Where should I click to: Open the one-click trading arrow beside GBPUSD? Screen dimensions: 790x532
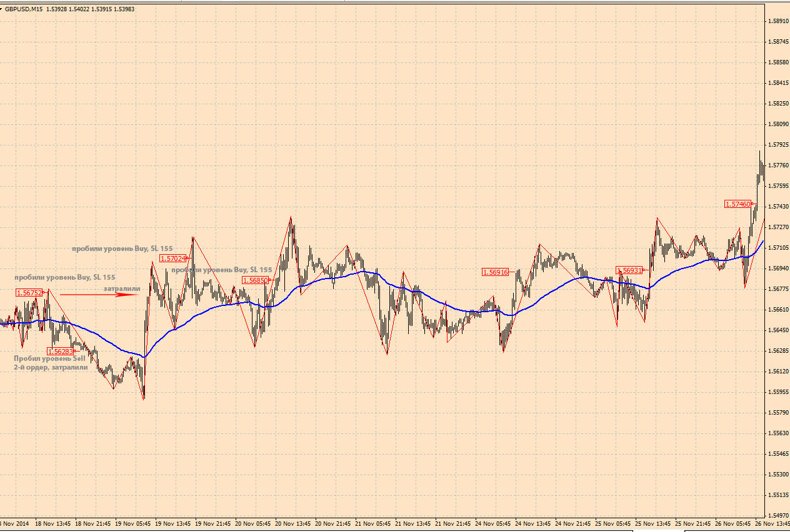point(2,9)
